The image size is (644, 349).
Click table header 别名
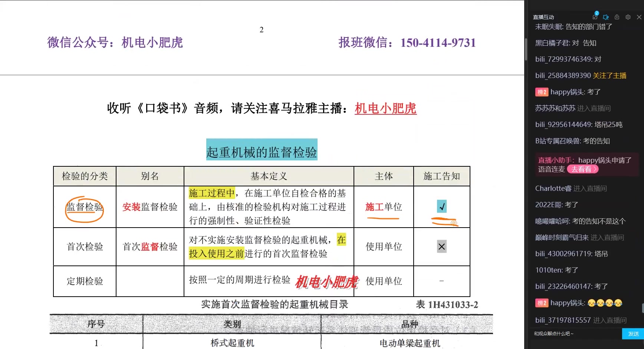(x=150, y=176)
